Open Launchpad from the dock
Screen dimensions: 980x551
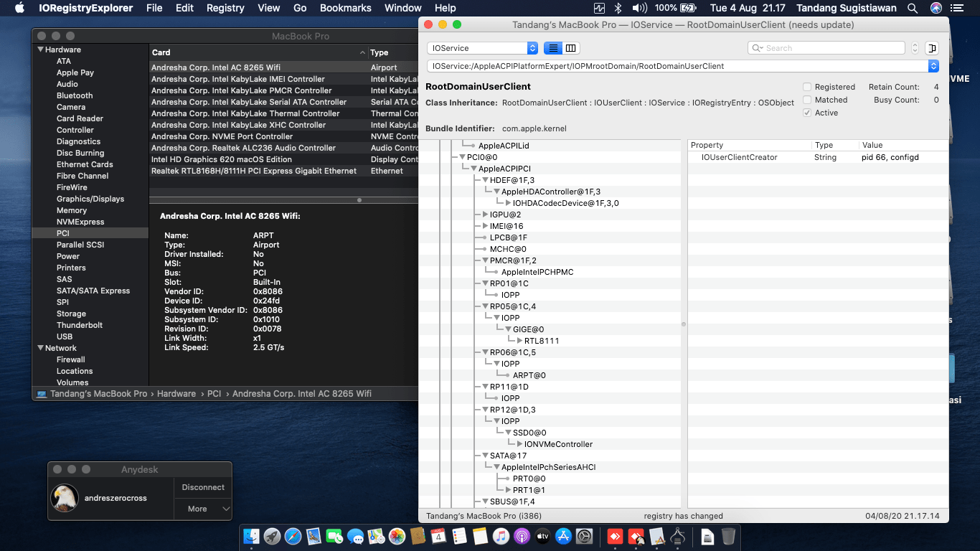click(x=272, y=536)
